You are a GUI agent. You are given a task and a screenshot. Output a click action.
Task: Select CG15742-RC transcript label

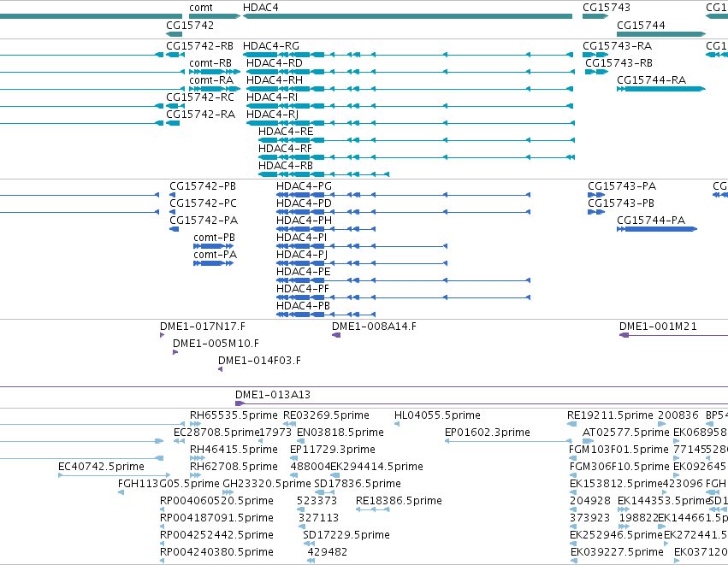click(200, 97)
